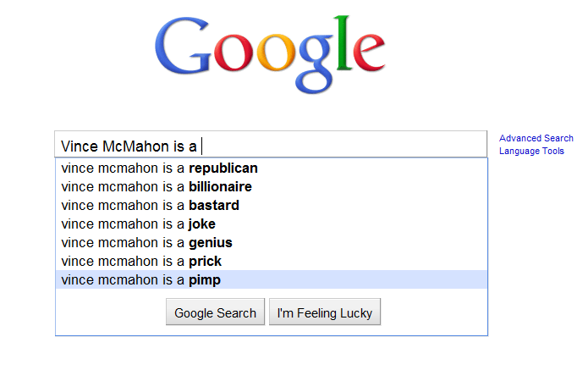Screen dimensions: 588x370
Task: Click the I'm Feeling Lucky button
Action: pyautogui.click(x=326, y=312)
